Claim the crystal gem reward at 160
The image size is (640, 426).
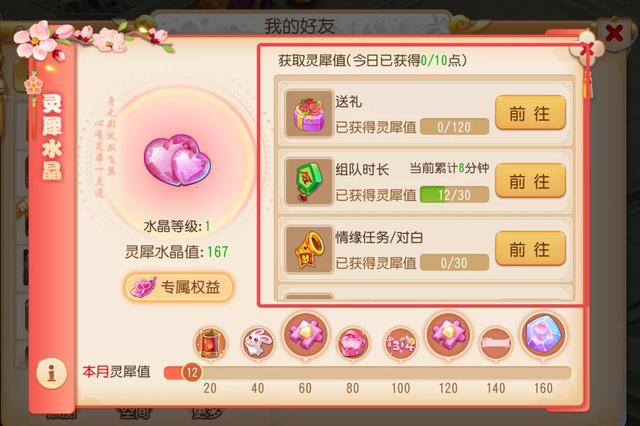point(543,335)
